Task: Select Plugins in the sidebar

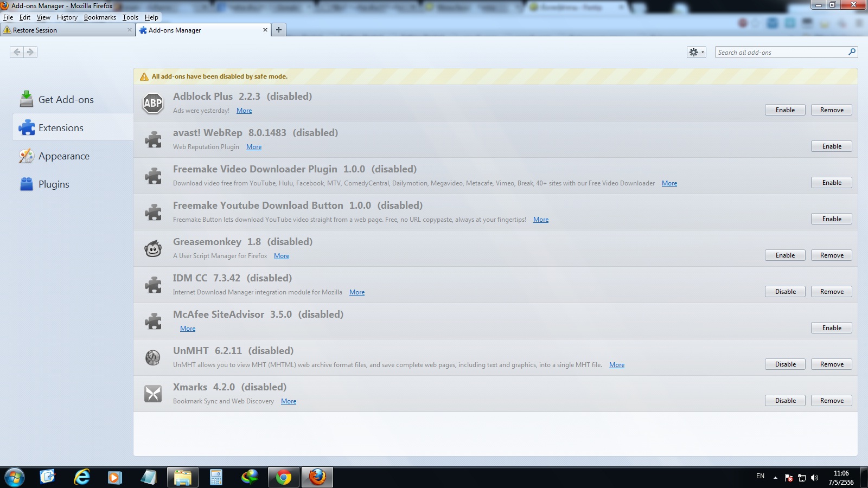Action: click(73, 184)
